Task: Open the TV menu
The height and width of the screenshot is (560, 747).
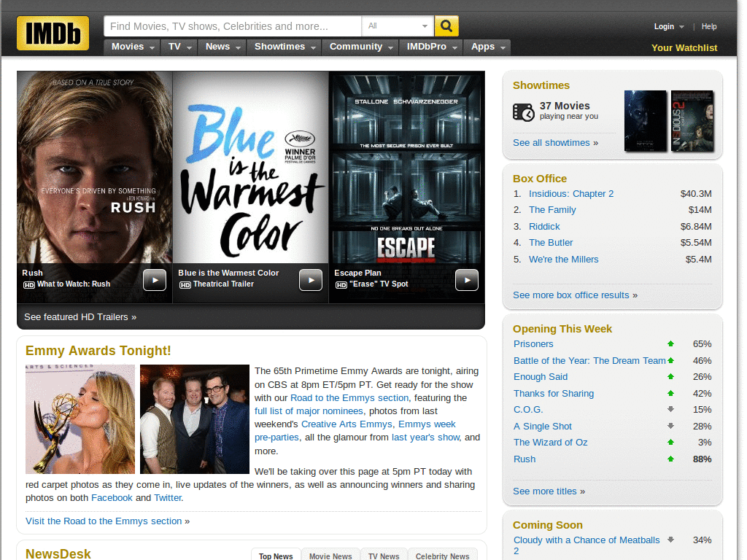Action: [x=179, y=47]
